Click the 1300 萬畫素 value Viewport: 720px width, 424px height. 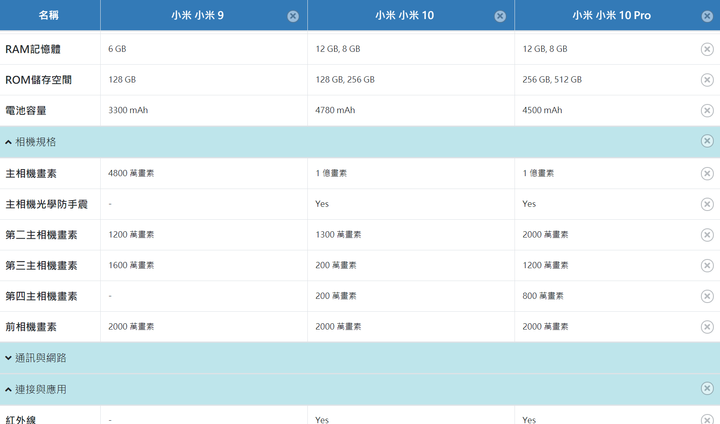point(338,235)
